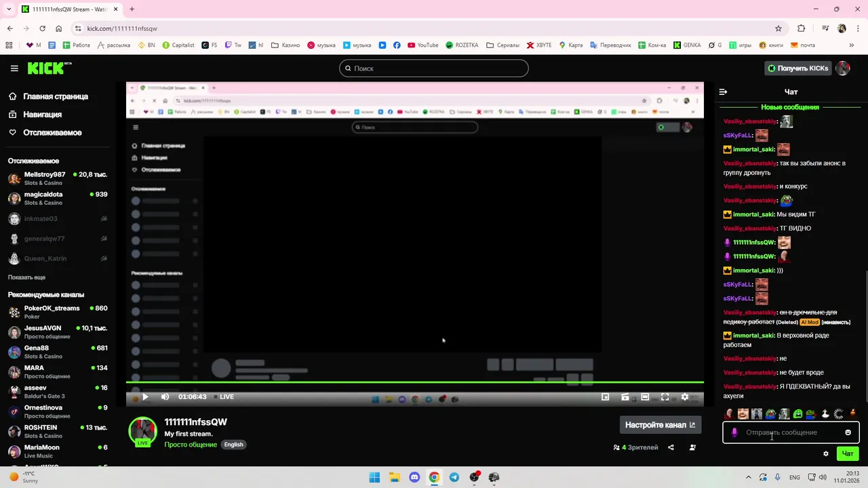The image size is (868, 488).
Task: Open the Казино bookmarks folder
Action: (285, 45)
